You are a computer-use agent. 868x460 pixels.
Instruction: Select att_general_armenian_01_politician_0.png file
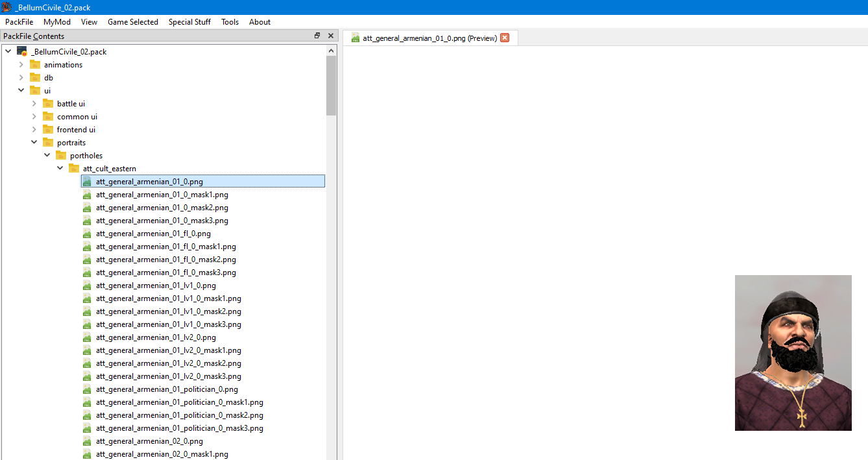(x=167, y=389)
